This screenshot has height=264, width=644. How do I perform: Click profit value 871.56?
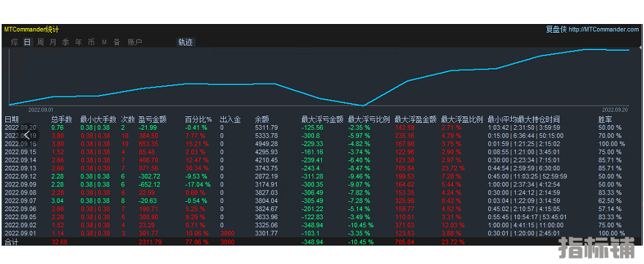149,168
